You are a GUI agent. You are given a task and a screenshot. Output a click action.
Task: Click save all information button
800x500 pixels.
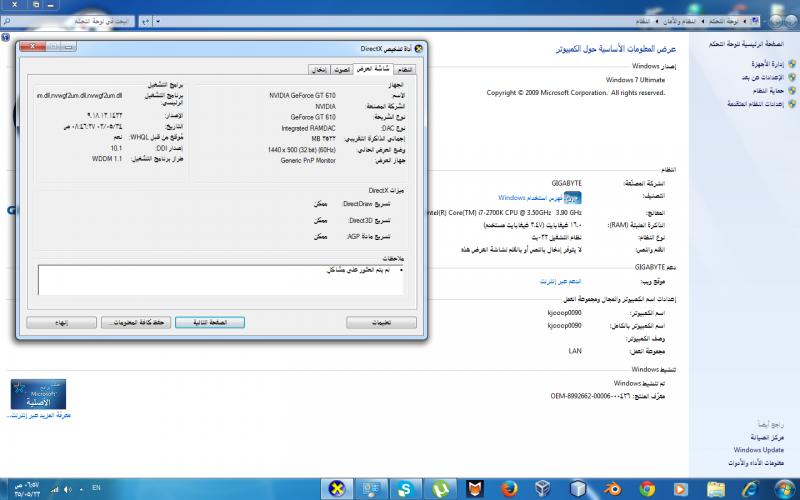[136, 322]
